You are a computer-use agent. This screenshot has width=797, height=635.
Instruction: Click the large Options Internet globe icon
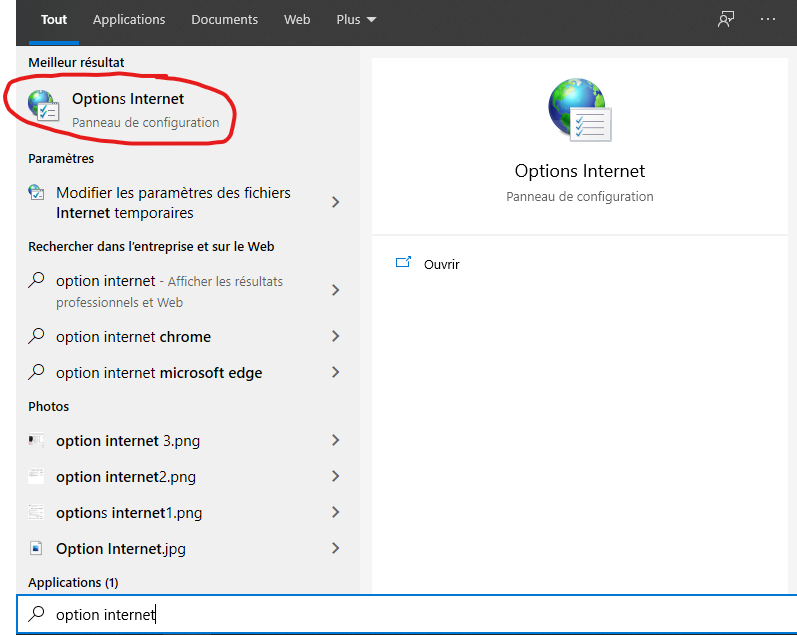[x=579, y=109]
